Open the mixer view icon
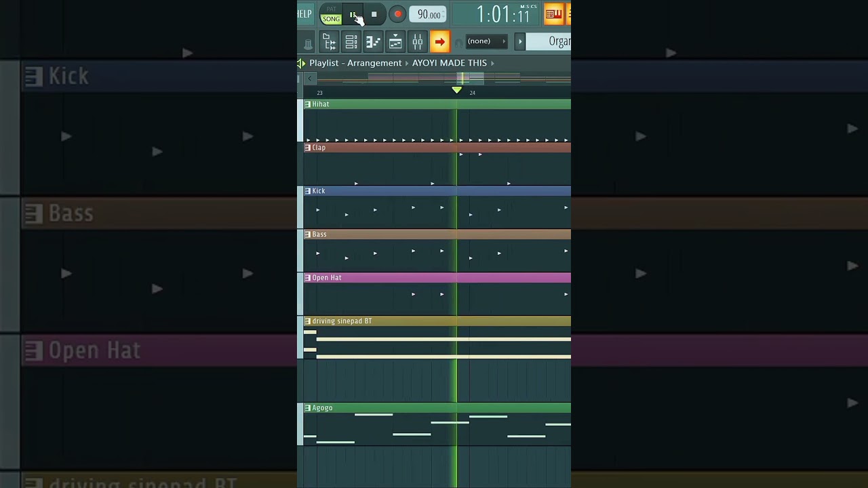The height and width of the screenshot is (488, 868). 418,42
